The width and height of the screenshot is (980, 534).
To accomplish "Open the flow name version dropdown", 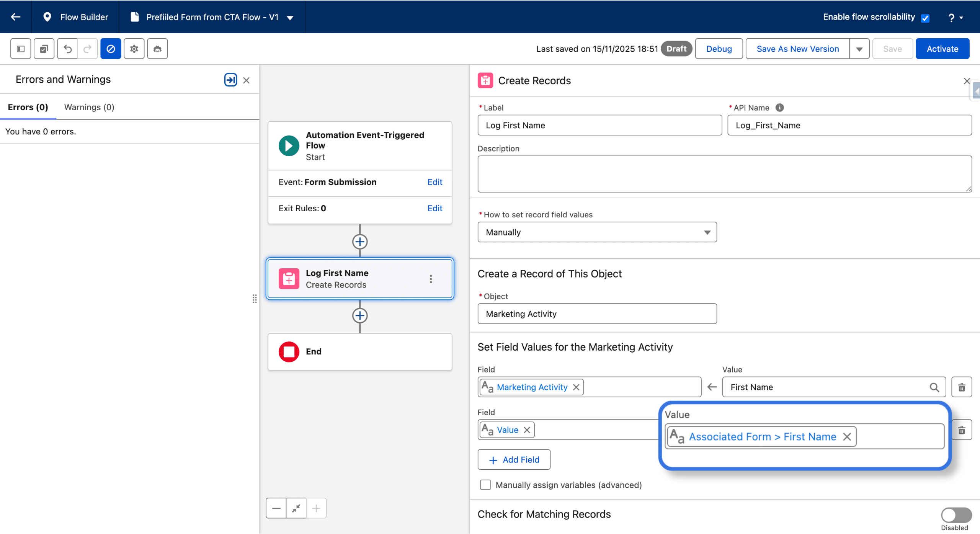I will coord(290,18).
